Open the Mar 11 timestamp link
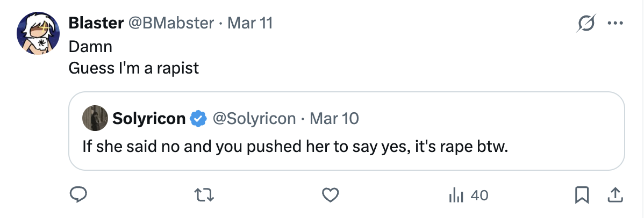Screen dimensions: 644x218 (x=250, y=23)
